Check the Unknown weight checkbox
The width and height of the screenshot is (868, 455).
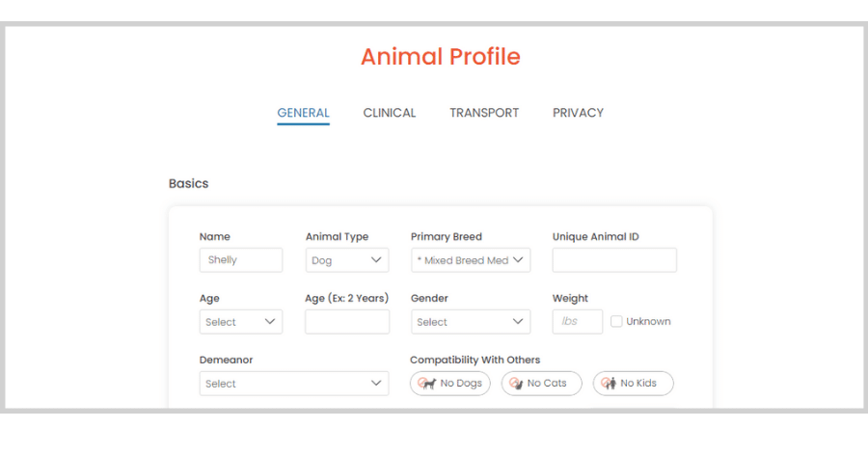pos(616,322)
